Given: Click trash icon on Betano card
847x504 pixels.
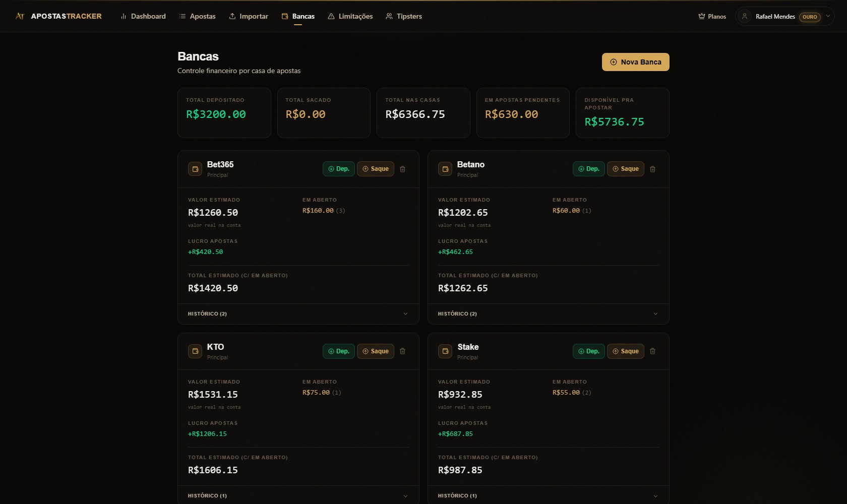Looking at the screenshot, I should (x=652, y=169).
